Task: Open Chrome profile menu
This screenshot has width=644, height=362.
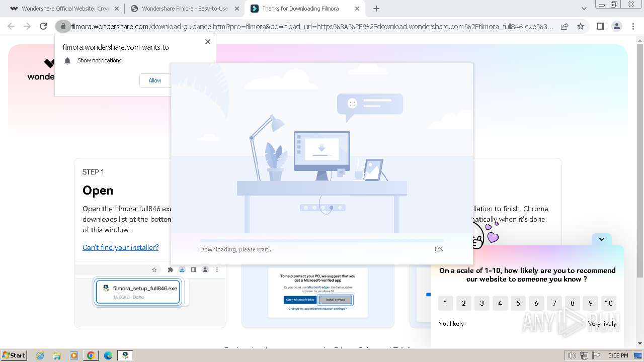Action: [617, 26]
